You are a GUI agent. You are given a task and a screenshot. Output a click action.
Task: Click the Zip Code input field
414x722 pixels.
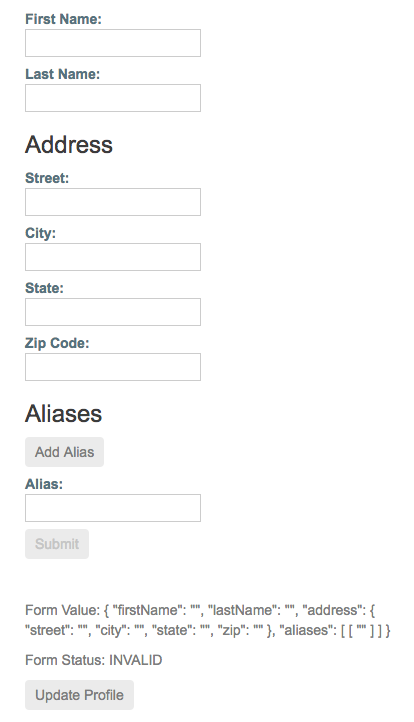point(113,367)
